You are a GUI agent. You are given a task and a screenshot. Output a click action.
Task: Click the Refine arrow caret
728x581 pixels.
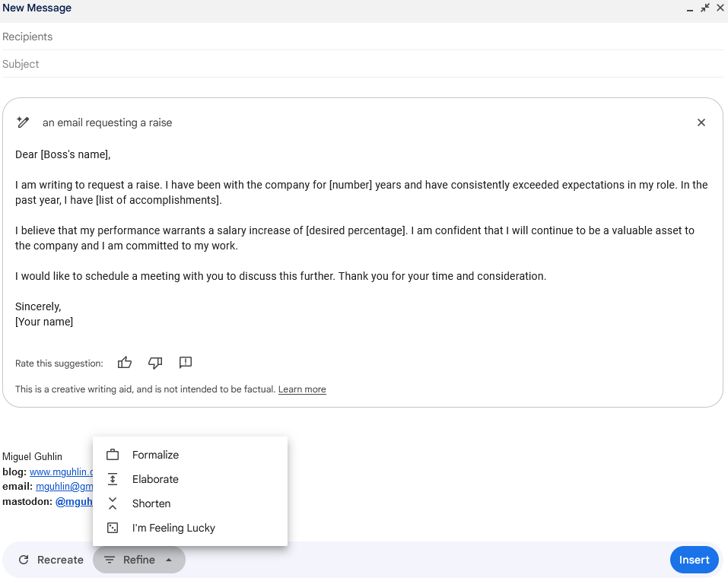pos(169,560)
